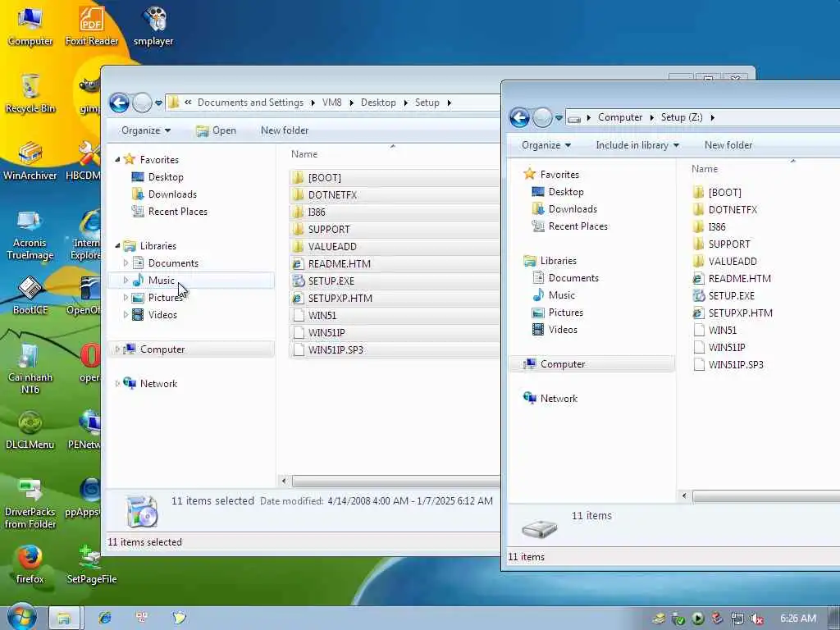840x630 pixels.
Task: Click the Name column header in Setup (Z:) window
Action: pos(704,169)
